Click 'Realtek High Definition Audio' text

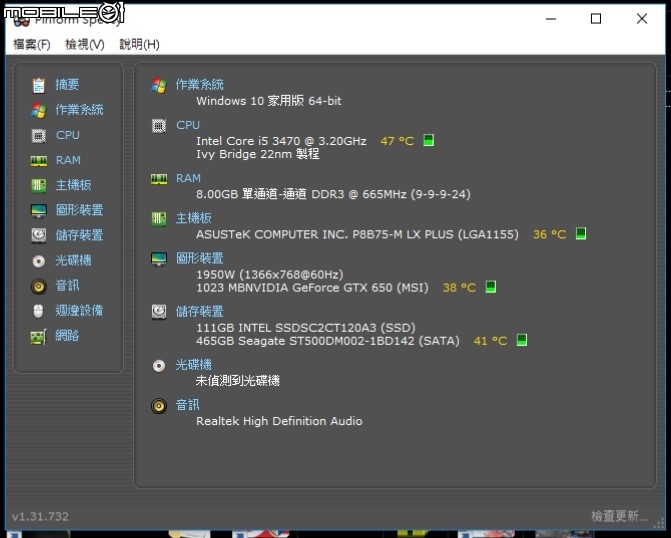click(279, 421)
